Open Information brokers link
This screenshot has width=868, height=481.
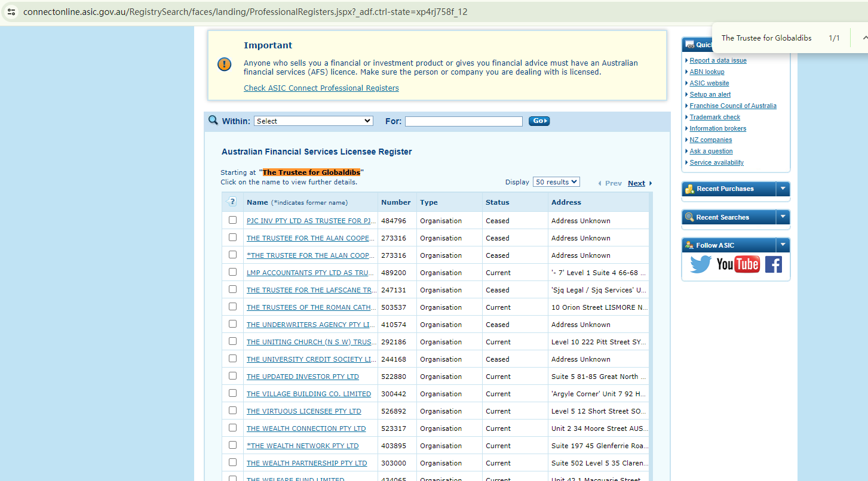(718, 128)
